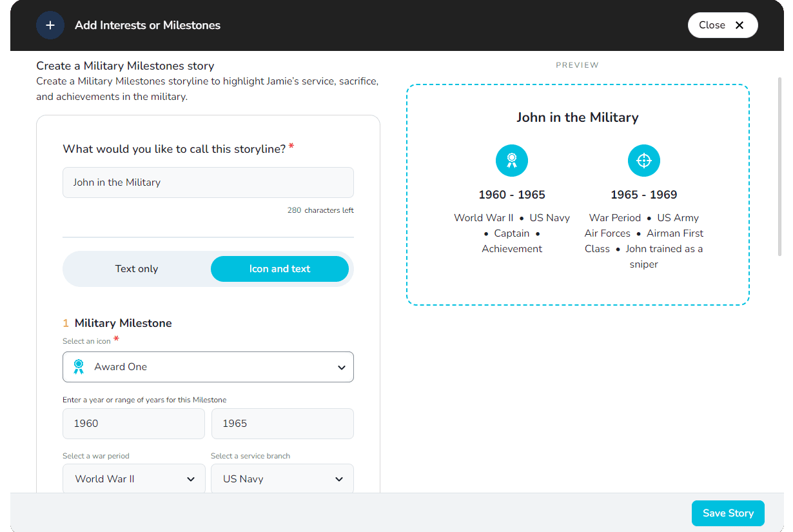Click the plus icon in the header
This screenshot has width=793, height=532.
point(50,25)
